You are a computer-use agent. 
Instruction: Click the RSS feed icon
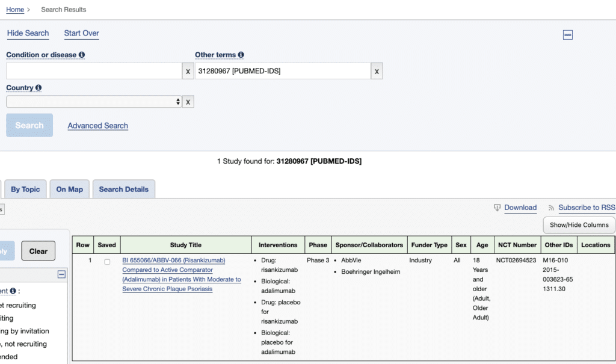551,208
